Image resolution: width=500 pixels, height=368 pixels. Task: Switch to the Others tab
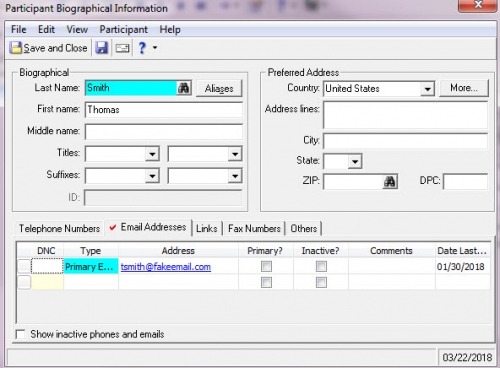click(304, 229)
